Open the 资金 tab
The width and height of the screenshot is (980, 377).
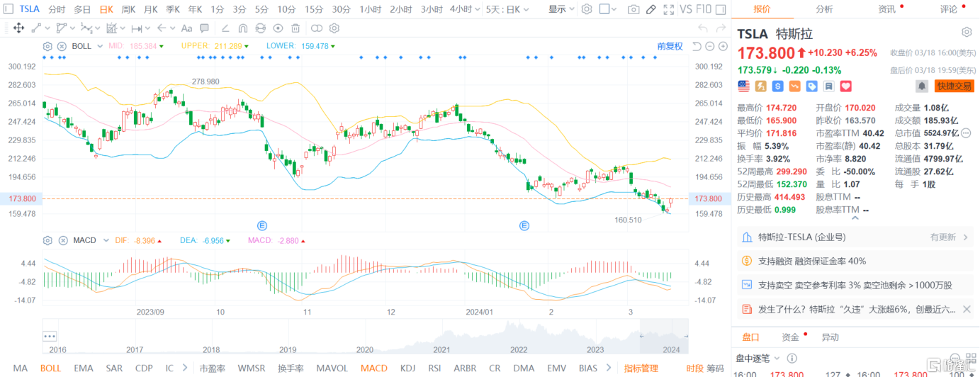point(791,337)
